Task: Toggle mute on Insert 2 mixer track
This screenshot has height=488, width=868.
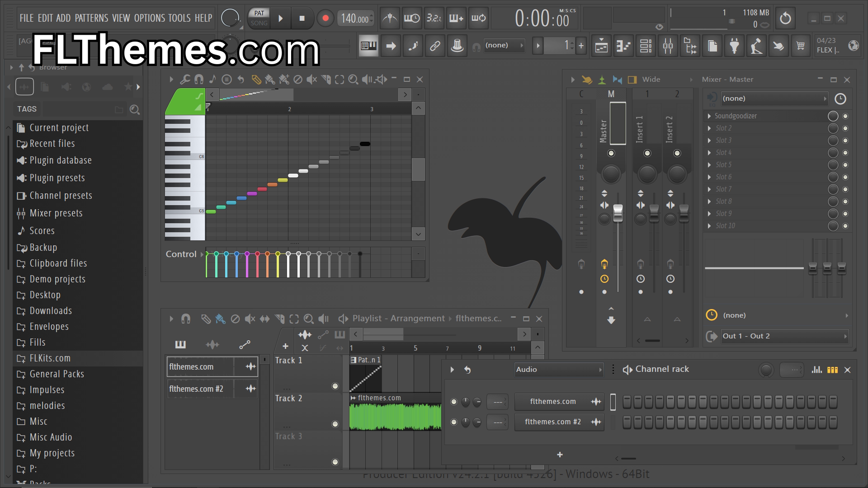Action: coord(677,153)
